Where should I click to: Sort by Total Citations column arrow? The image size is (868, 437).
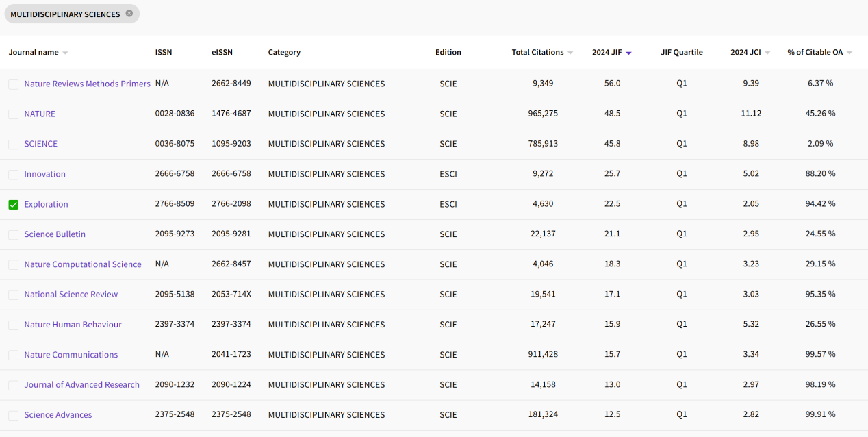(x=570, y=53)
